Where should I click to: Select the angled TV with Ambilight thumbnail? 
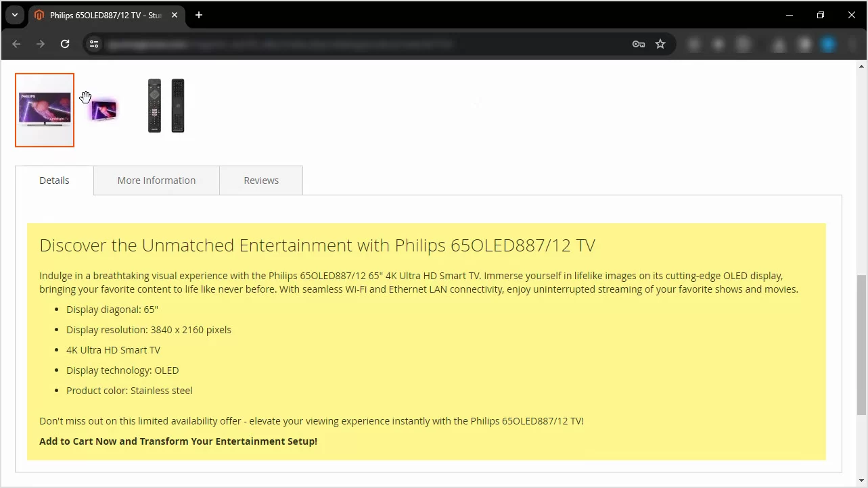pyautogui.click(x=104, y=109)
